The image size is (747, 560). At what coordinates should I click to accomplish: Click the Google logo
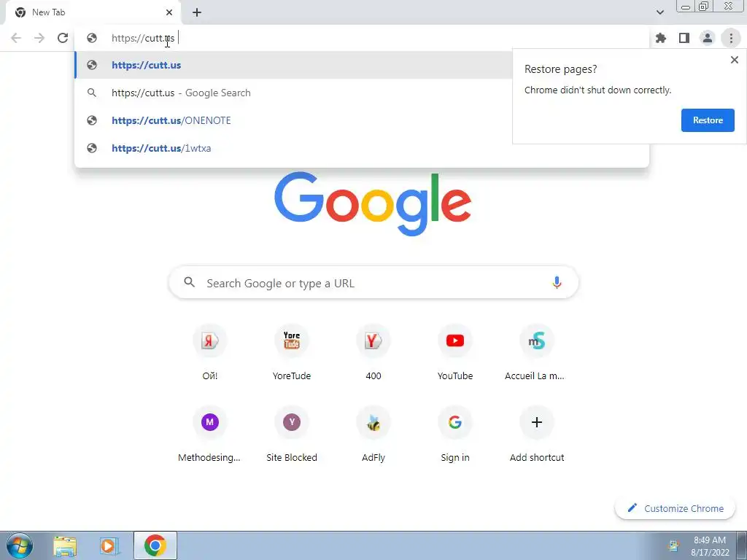coord(373,204)
